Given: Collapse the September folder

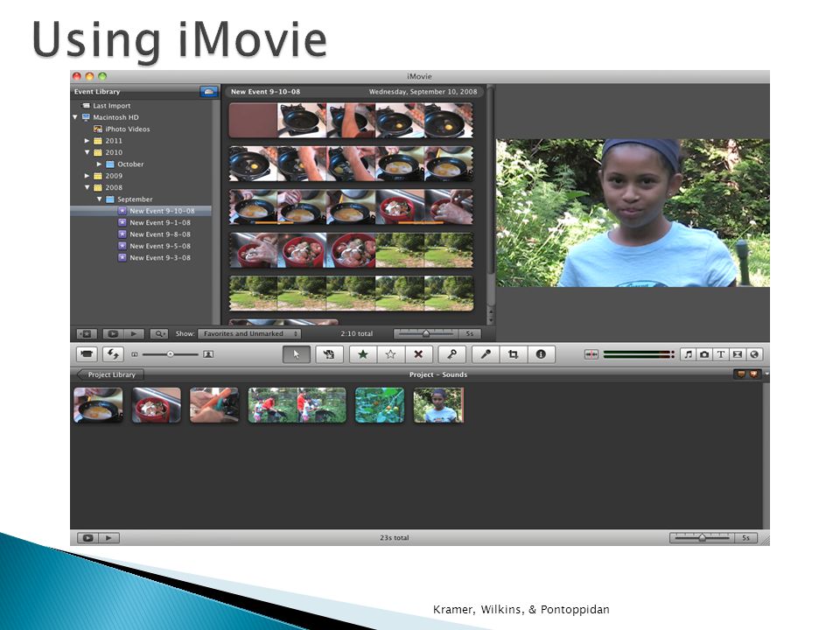Looking at the screenshot, I should 99,199.
